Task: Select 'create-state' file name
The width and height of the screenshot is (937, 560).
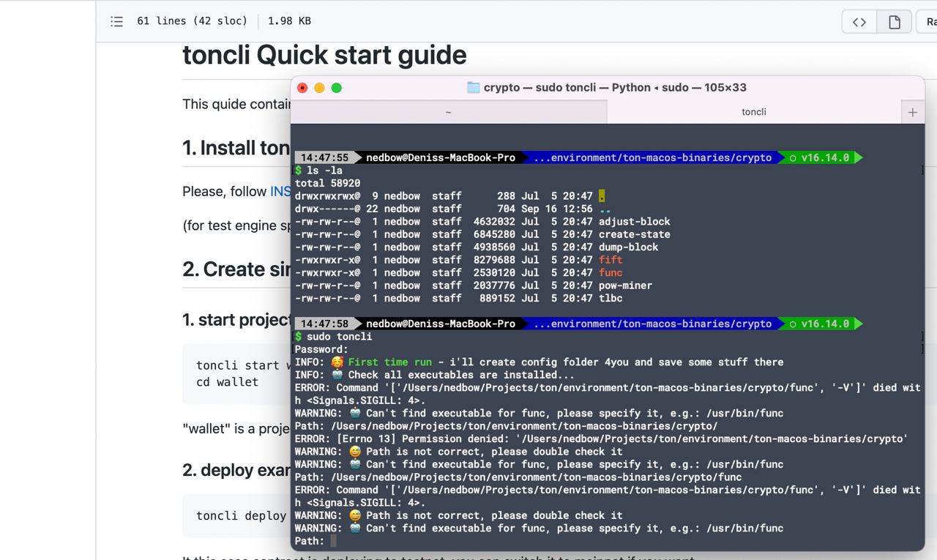Action: click(635, 234)
